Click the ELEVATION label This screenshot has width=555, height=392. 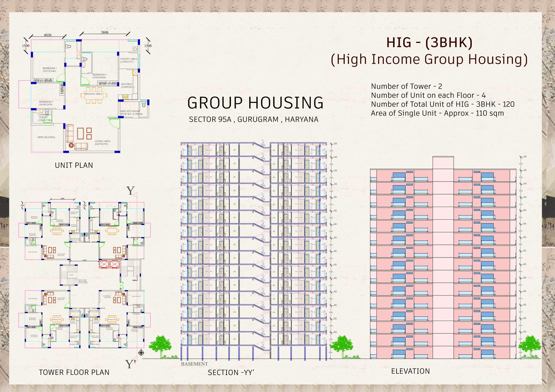pyautogui.click(x=410, y=371)
